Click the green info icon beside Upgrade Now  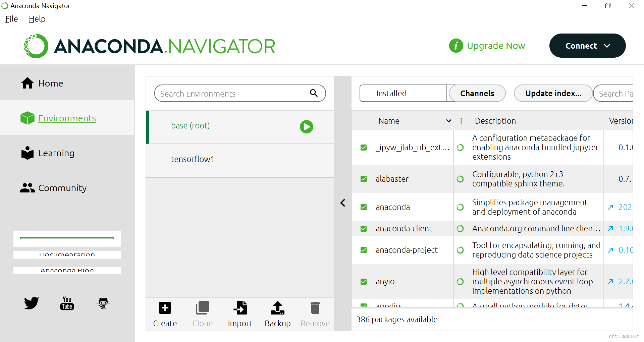(456, 46)
